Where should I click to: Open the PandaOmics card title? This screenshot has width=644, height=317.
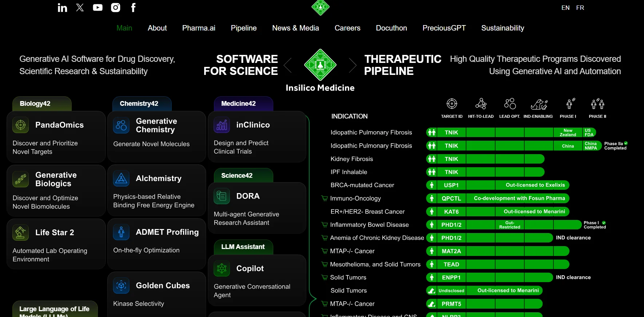(60, 125)
